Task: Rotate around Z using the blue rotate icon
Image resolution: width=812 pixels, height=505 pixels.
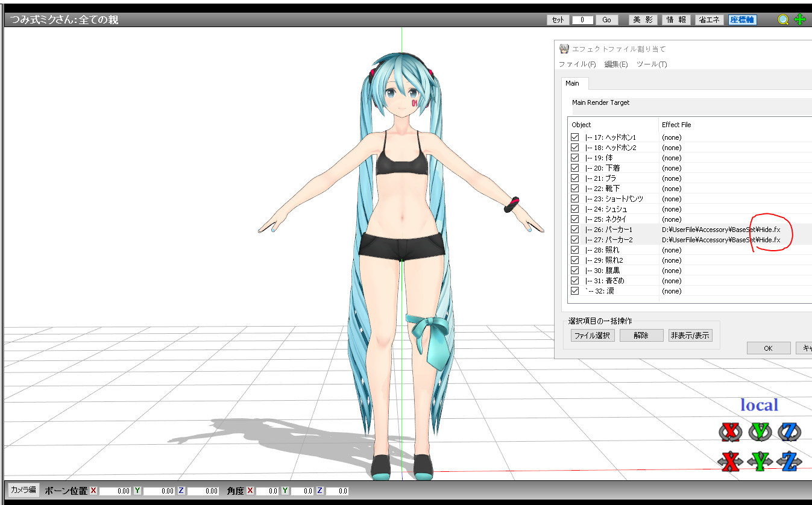Action: 788,431
